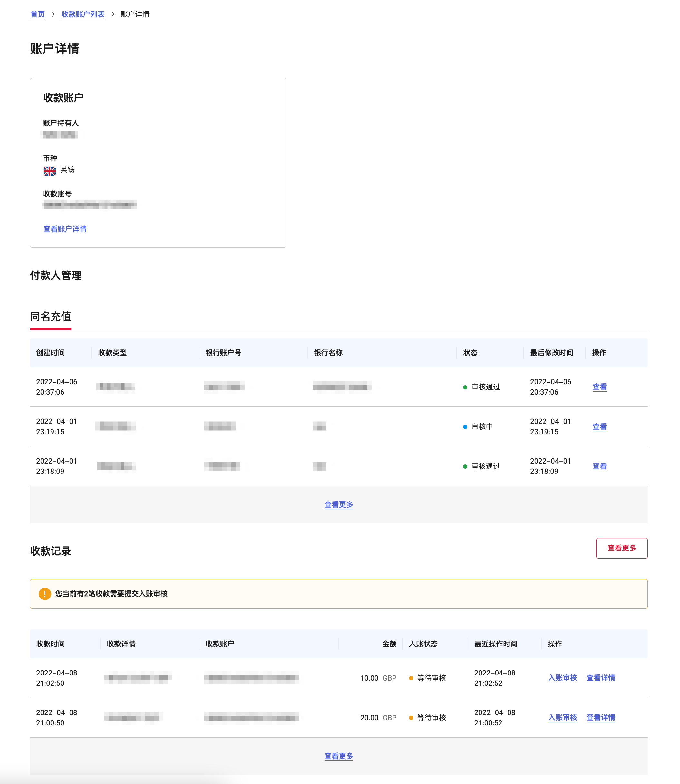
Task: Open 查看详情 for the 20.00 GBP receipt
Action: pos(600,718)
